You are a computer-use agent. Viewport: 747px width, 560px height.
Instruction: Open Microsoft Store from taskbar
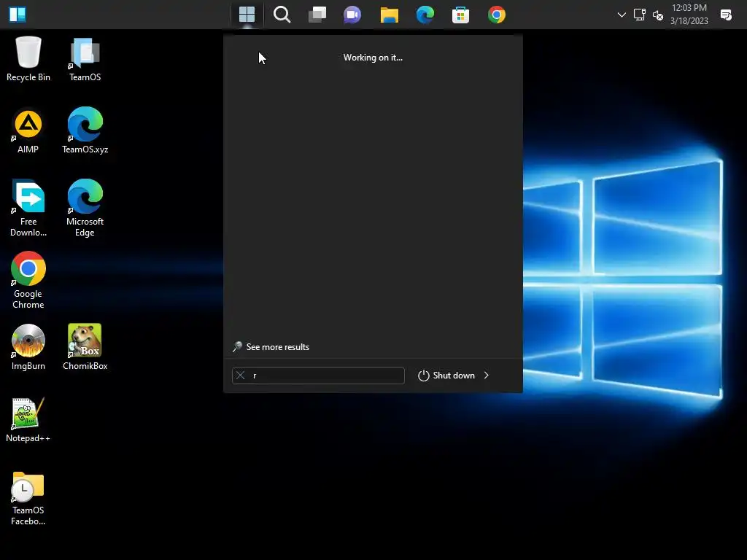coord(461,15)
